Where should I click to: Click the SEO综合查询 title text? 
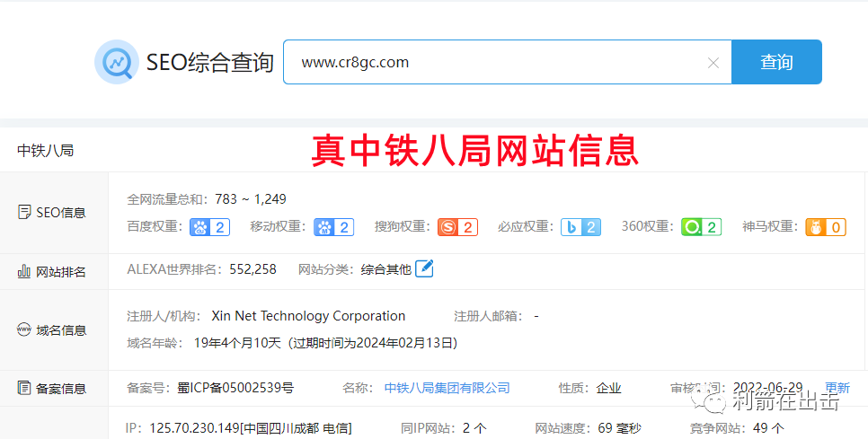click(209, 63)
